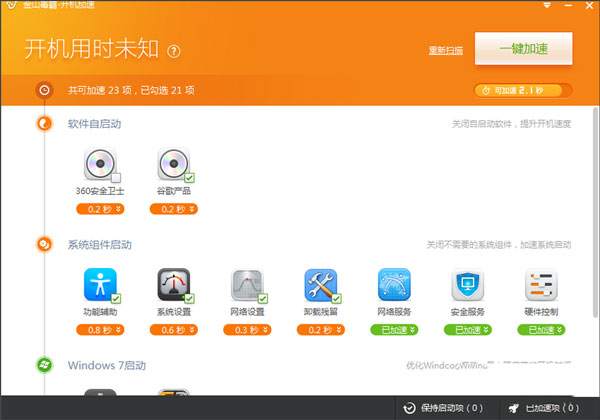The width and height of the screenshot is (600, 420).
Task: Click the 已加速项 rocket icon
Action: pyautogui.click(x=514, y=408)
